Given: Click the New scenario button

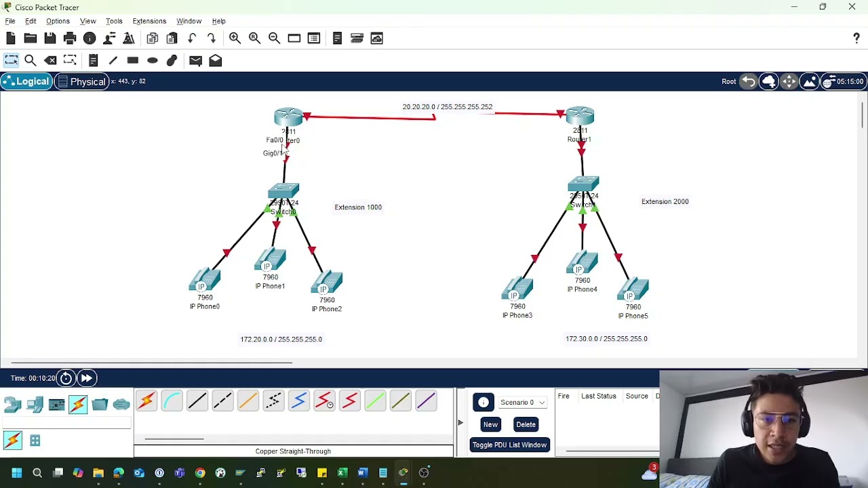Looking at the screenshot, I should click(490, 424).
